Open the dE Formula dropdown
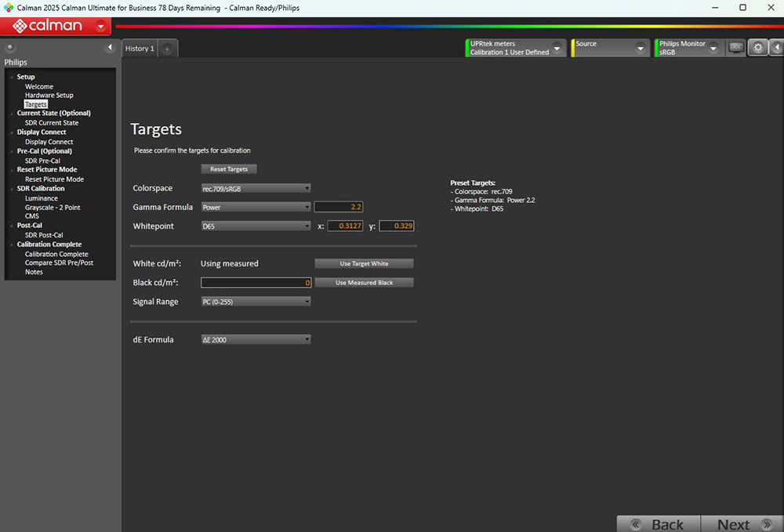This screenshot has width=784, height=532. 256,340
